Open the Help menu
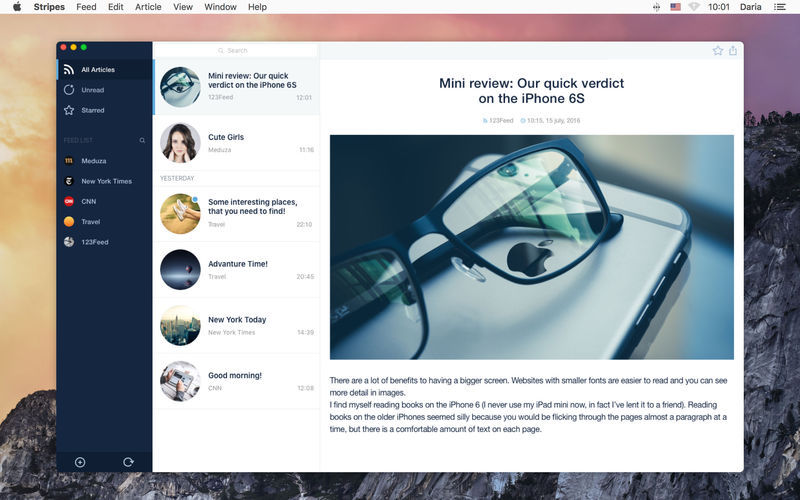 (257, 7)
